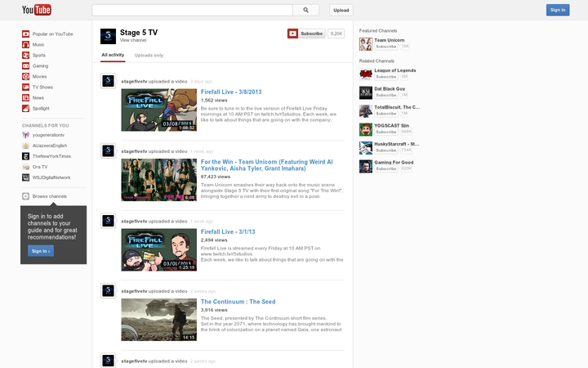
Task: Play Team Unicorn For The Win thumbnail
Action: (x=158, y=180)
